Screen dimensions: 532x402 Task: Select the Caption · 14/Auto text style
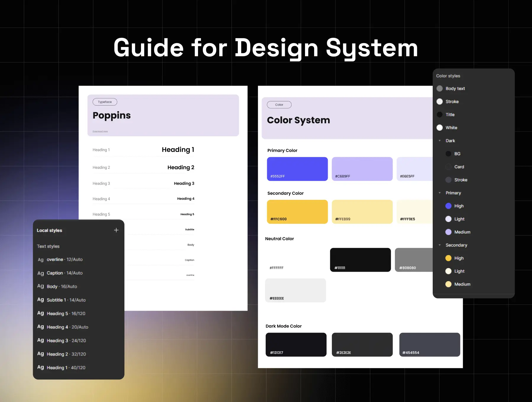coord(64,273)
